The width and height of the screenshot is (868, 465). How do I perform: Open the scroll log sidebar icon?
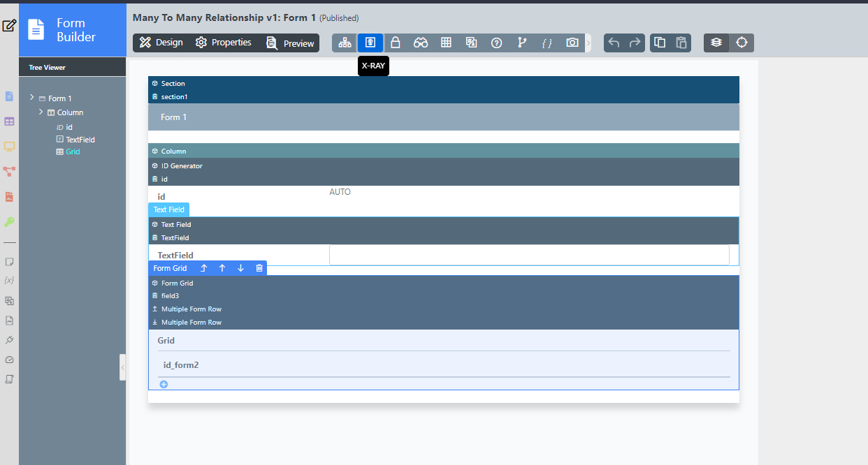pos(9,379)
